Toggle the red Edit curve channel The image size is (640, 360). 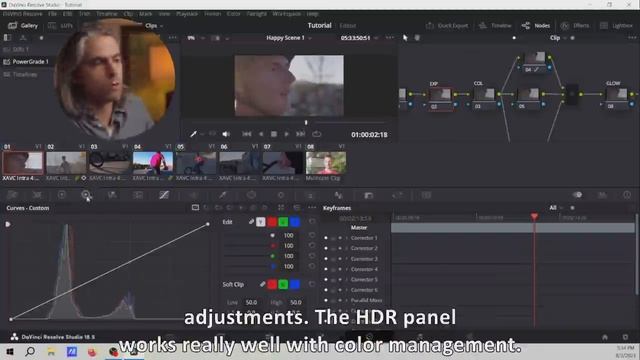click(x=272, y=222)
